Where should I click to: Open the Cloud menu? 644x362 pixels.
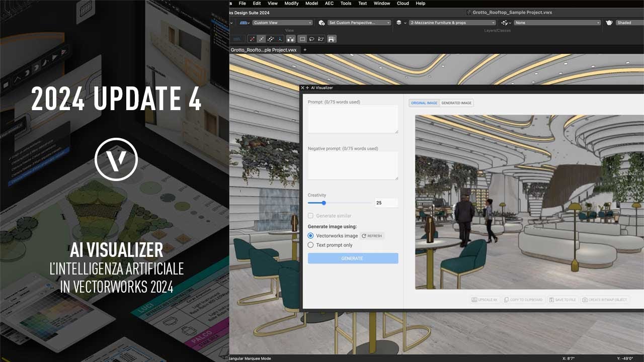(403, 3)
